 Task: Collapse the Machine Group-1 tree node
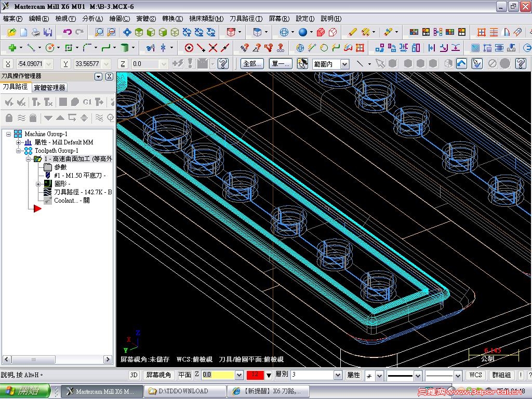pyautogui.click(x=9, y=134)
